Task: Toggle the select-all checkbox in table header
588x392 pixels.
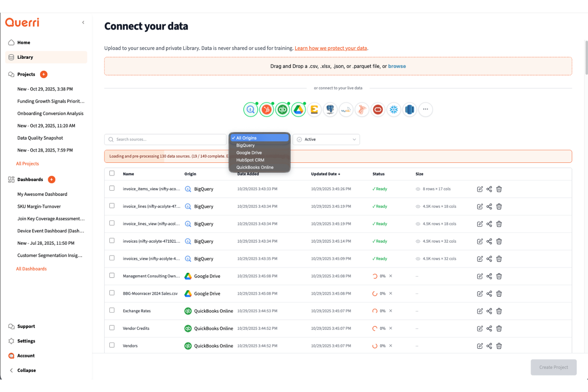Action: point(112,173)
